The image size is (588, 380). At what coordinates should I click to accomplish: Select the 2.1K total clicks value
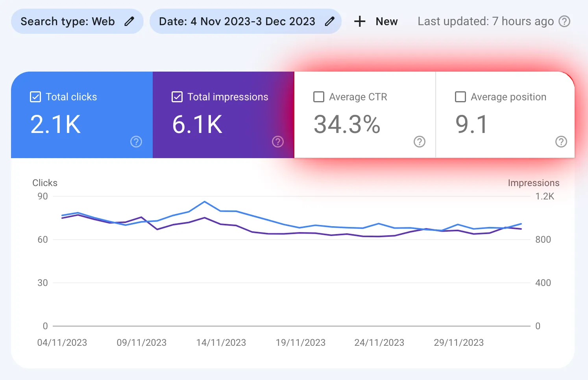pyautogui.click(x=55, y=124)
